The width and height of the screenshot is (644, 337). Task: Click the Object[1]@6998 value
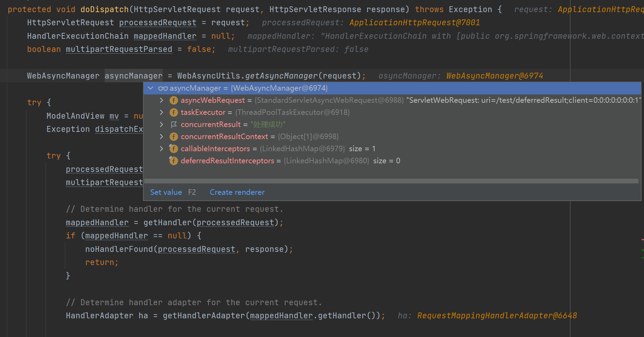(x=308, y=137)
